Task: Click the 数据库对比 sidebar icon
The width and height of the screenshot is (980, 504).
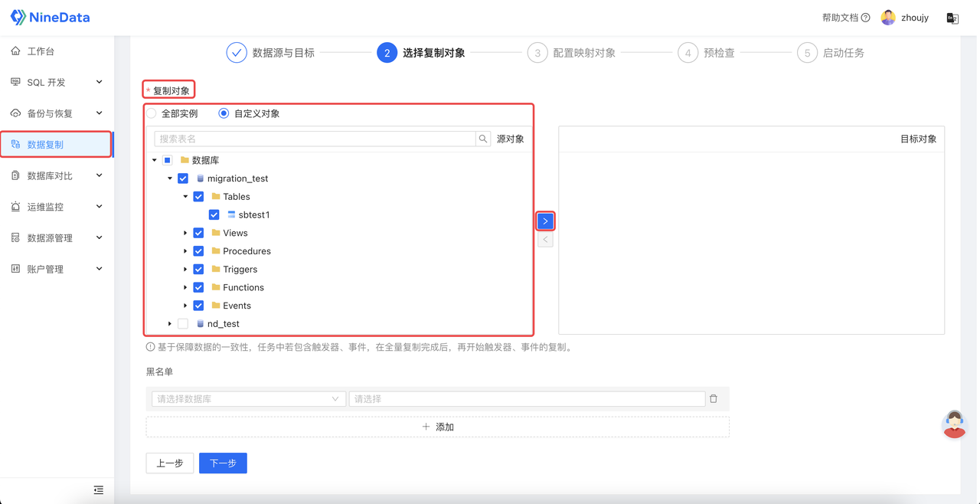Action: [x=15, y=175]
